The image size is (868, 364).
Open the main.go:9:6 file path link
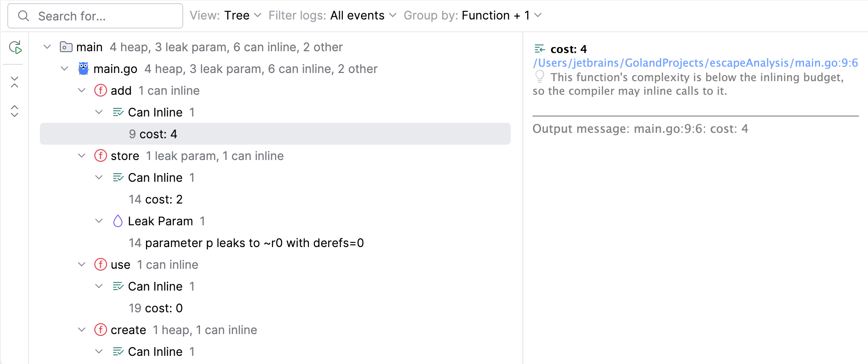tap(695, 63)
